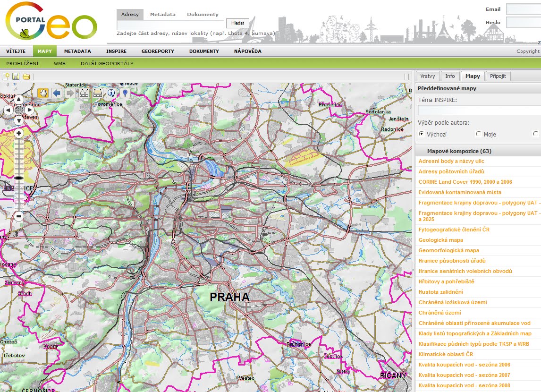
Task: Switch to the Info tab
Action: 450,76
